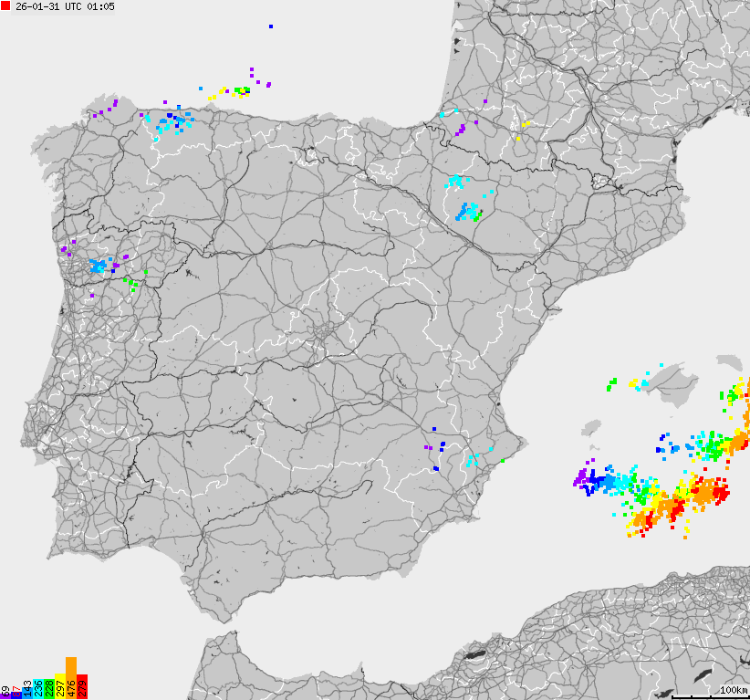Image resolution: width=750 pixels, height=700 pixels.
Task: Click the 26-01-31 UTC 01:05 timestamp
Action: pos(64,8)
